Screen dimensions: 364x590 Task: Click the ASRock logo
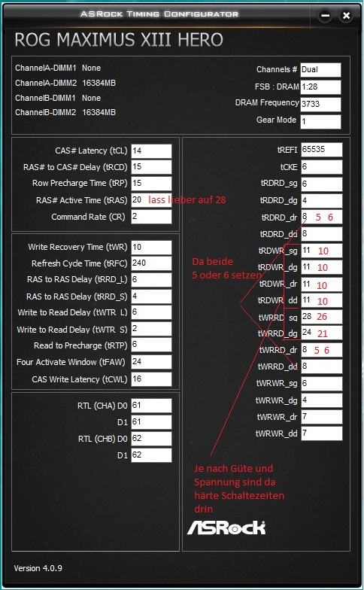(226, 528)
